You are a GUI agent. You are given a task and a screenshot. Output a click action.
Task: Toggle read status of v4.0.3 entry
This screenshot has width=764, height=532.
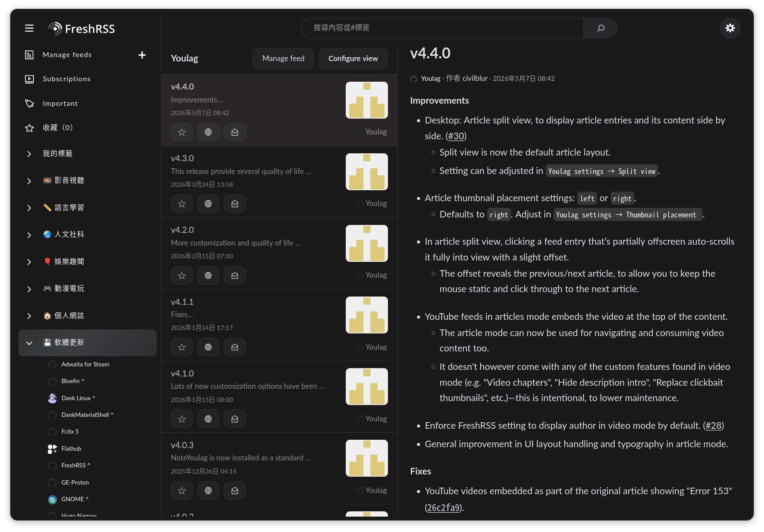(235, 491)
